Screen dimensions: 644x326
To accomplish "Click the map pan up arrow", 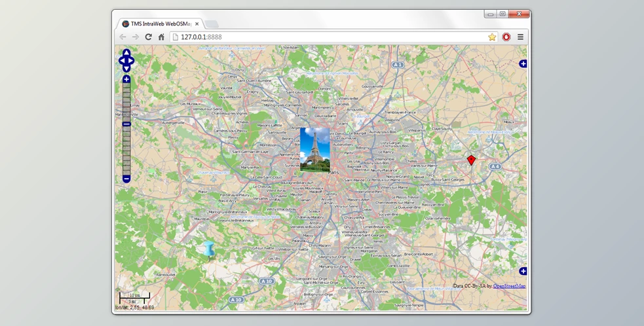I will (126, 53).
